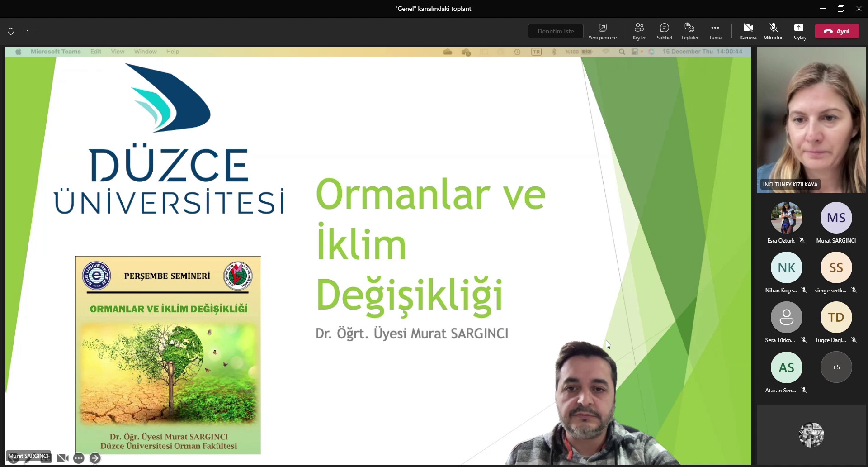This screenshot has height=467, width=868.
Task: Click the Bluetooth icon in shared menu bar
Action: [554, 52]
